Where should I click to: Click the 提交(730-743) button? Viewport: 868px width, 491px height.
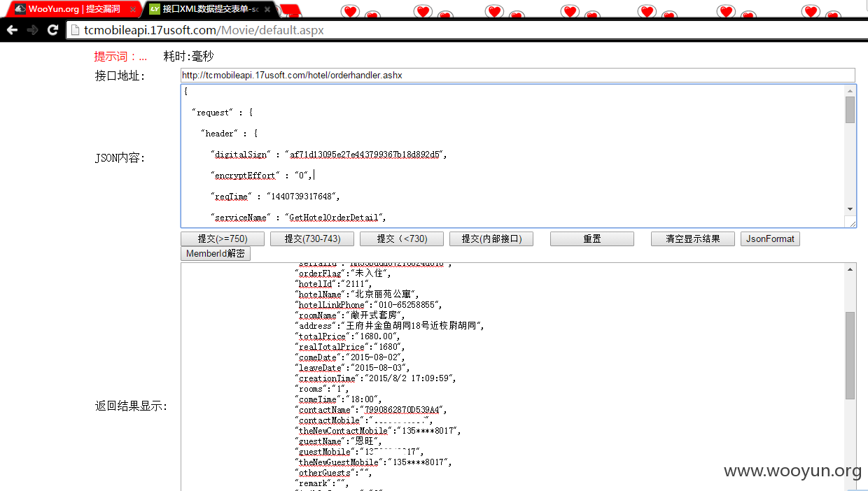tap(312, 239)
